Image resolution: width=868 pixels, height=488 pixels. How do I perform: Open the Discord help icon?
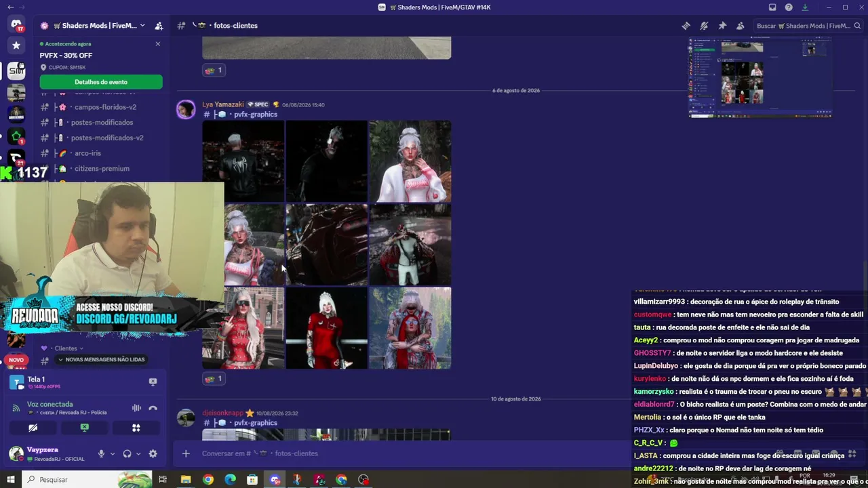[789, 7]
